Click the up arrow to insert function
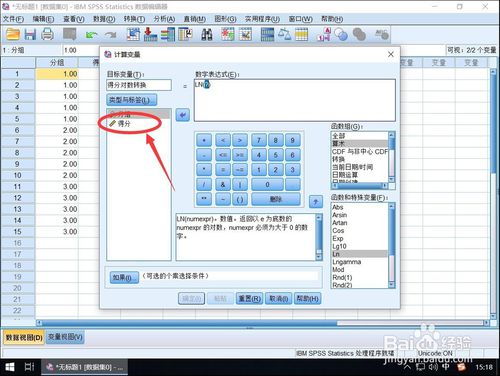This screenshot has width=500, height=376. click(x=316, y=202)
